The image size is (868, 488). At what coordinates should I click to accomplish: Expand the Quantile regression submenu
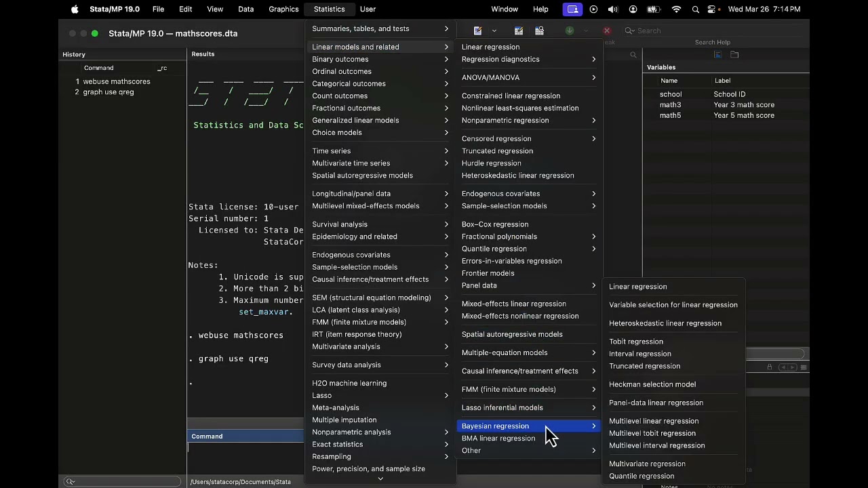[x=528, y=249]
